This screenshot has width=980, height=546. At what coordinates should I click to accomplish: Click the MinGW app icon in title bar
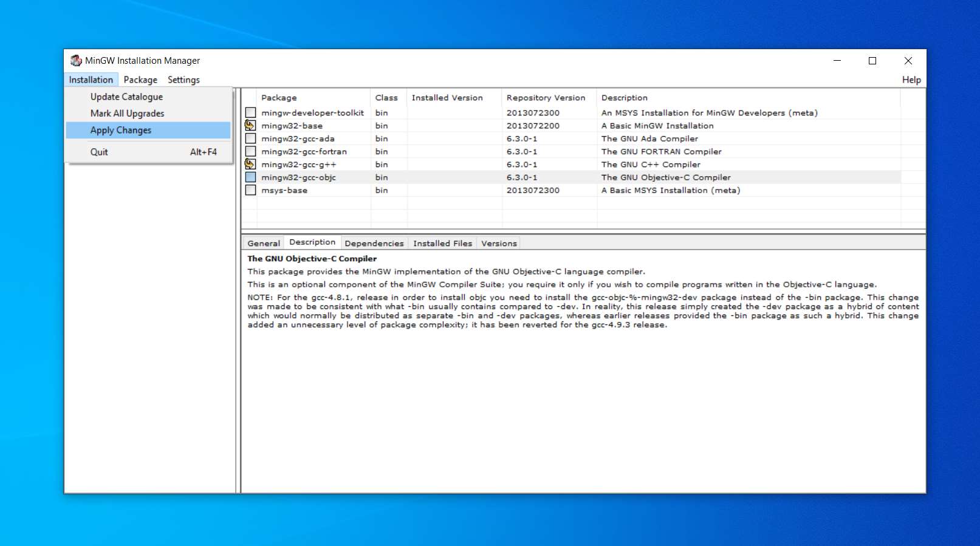click(76, 61)
